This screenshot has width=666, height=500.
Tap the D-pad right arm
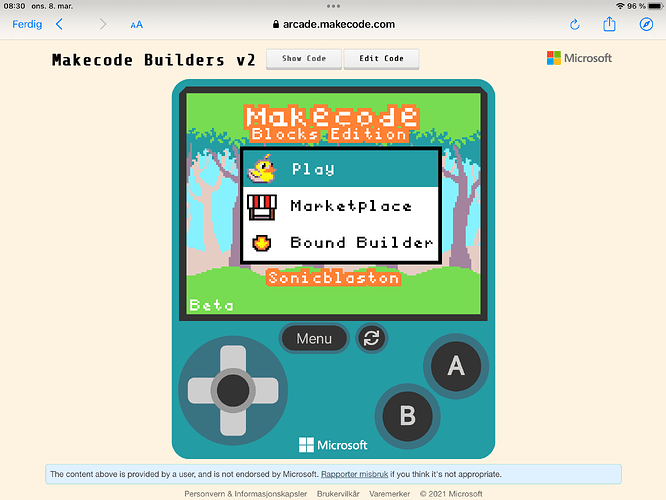(266, 390)
